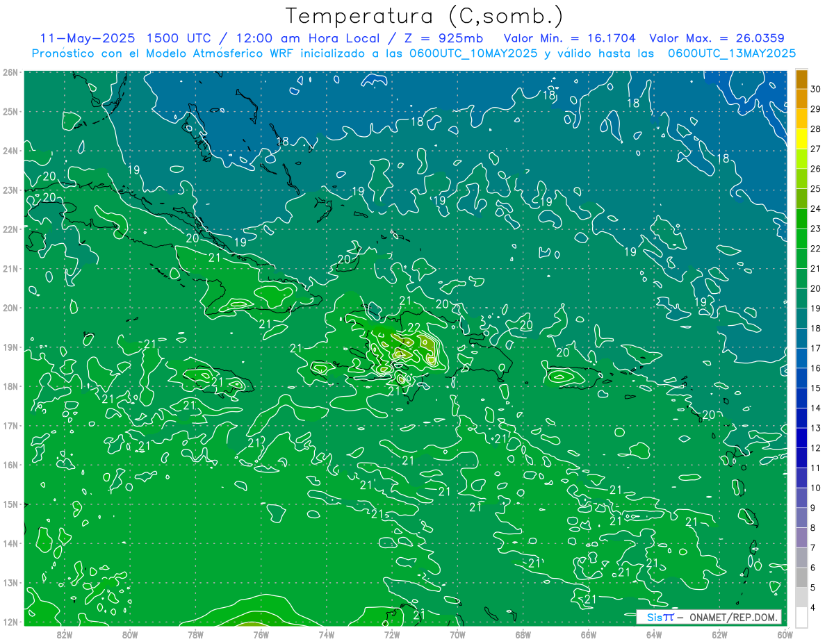Click the 'Valor Min. = 16.1704' text
The height and width of the screenshot is (644, 834).
(571, 38)
